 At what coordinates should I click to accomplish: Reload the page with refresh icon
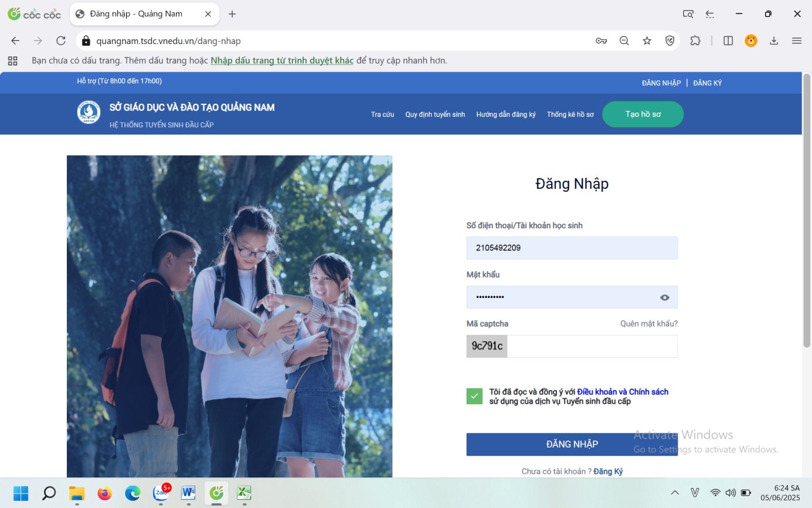[61, 41]
